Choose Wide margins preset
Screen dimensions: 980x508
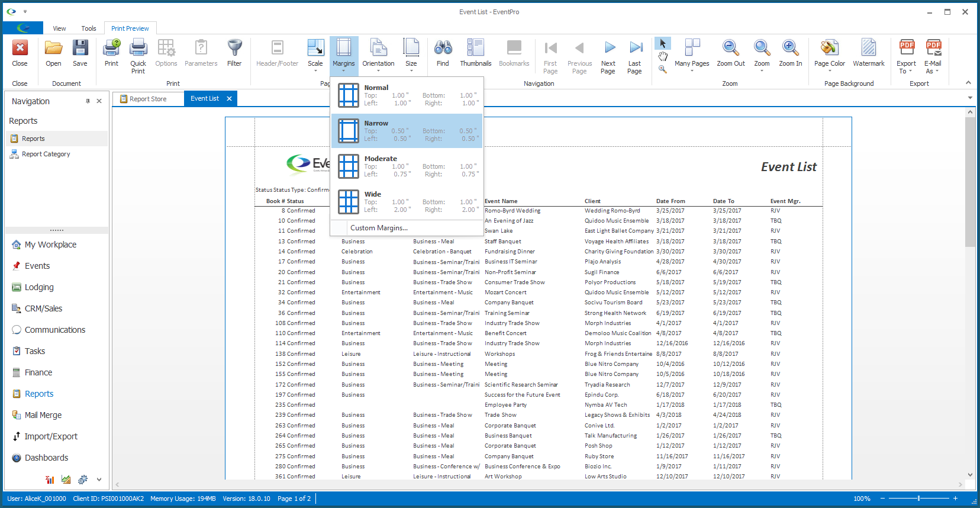407,202
